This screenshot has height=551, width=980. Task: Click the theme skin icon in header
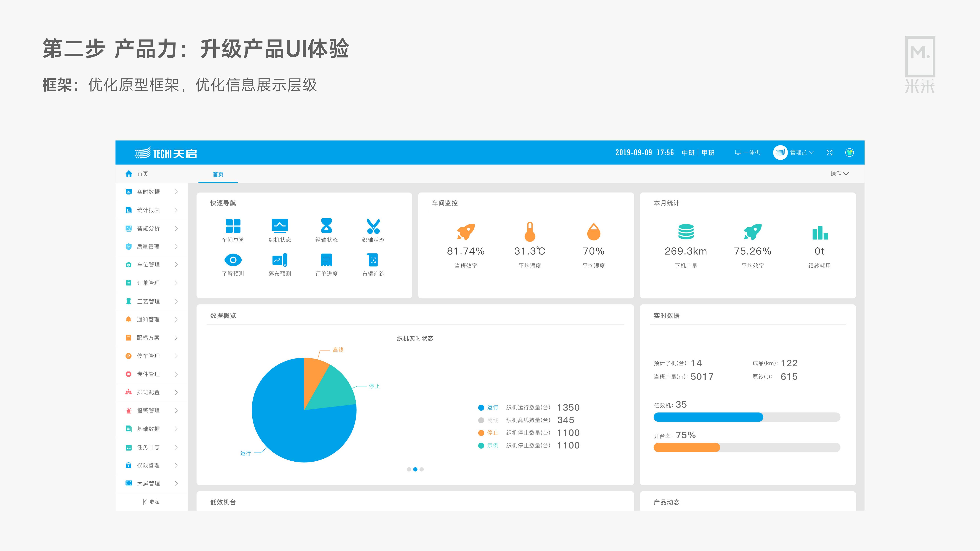coord(850,152)
